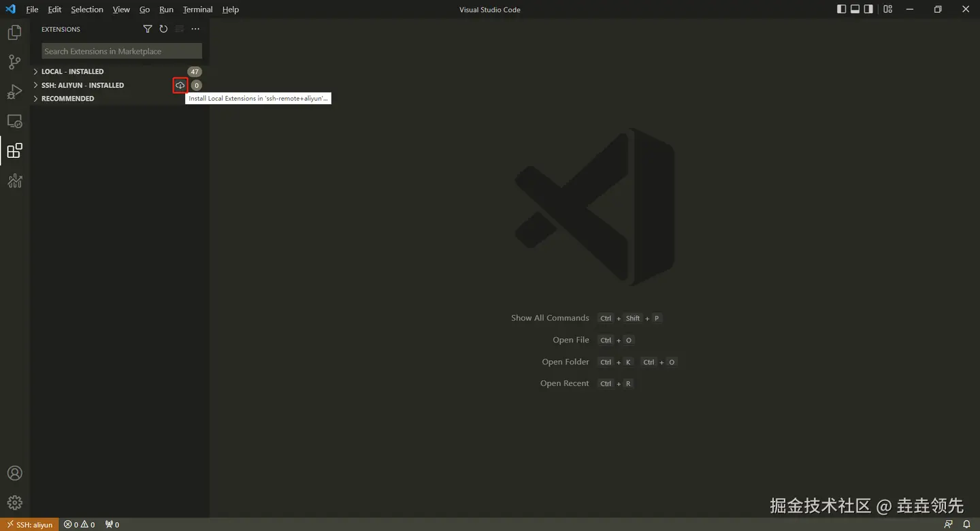Install local extensions in SSH aliyun cloud icon
980x531 pixels.
(x=180, y=85)
